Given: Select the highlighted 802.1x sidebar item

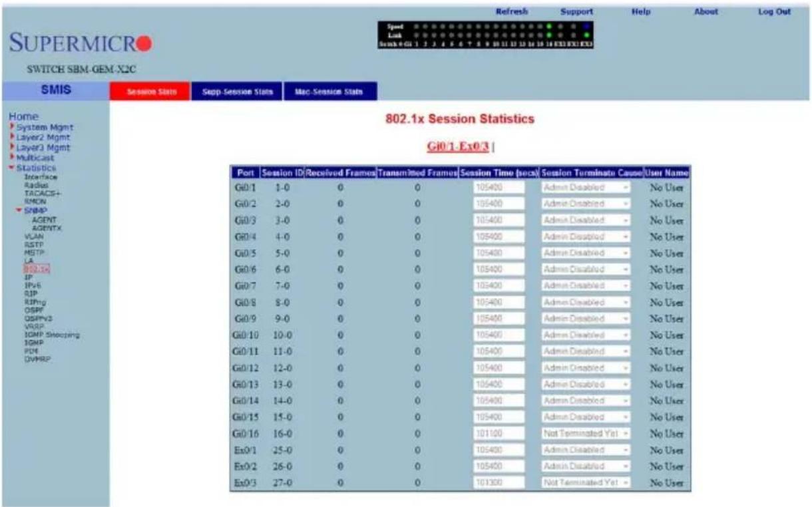Looking at the screenshot, I should 36,269.
